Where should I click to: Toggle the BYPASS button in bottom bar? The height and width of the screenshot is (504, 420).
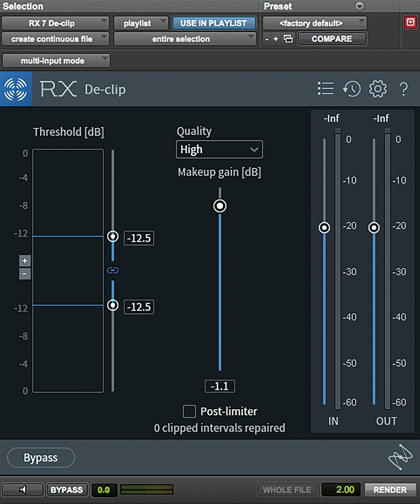pyautogui.click(x=67, y=490)
